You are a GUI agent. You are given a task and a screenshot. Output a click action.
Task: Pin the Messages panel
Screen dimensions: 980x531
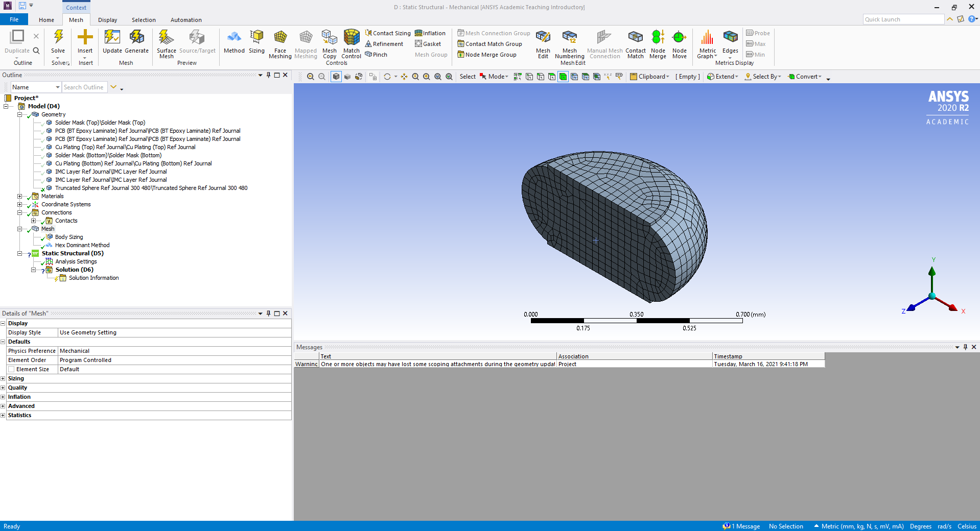965,347
